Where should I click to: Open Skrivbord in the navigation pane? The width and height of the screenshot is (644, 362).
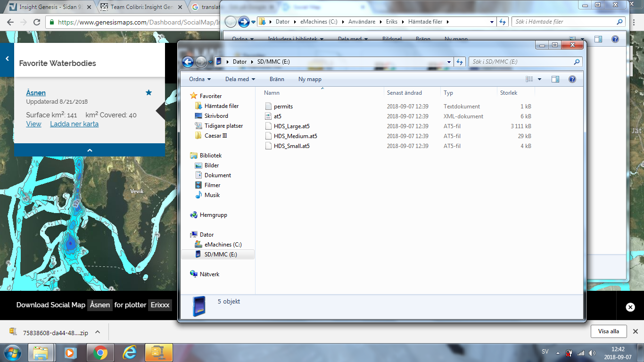point(216,116)
